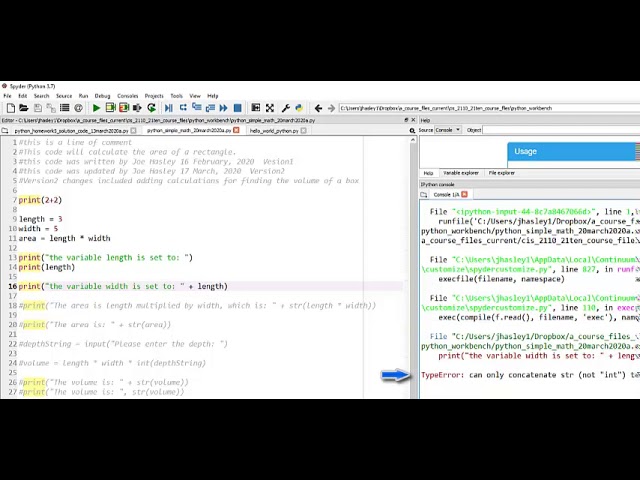Open the View menu

click(x=195, y=96)
